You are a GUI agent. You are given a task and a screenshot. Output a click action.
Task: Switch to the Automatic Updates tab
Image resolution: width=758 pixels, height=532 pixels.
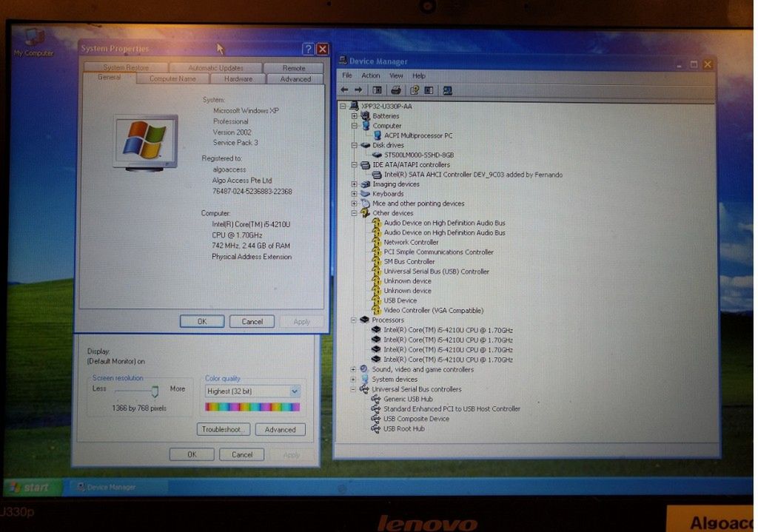[x=215, y=68]
